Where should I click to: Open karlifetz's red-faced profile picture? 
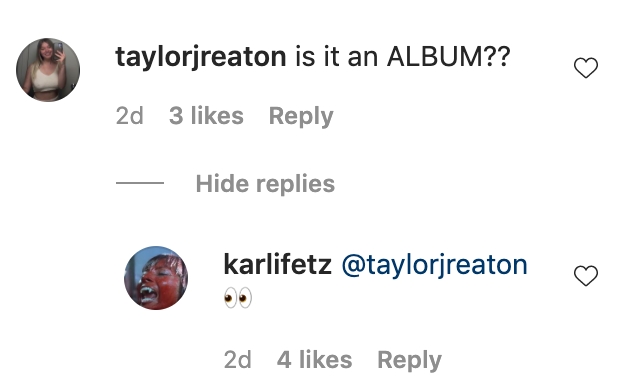point(156,278)
